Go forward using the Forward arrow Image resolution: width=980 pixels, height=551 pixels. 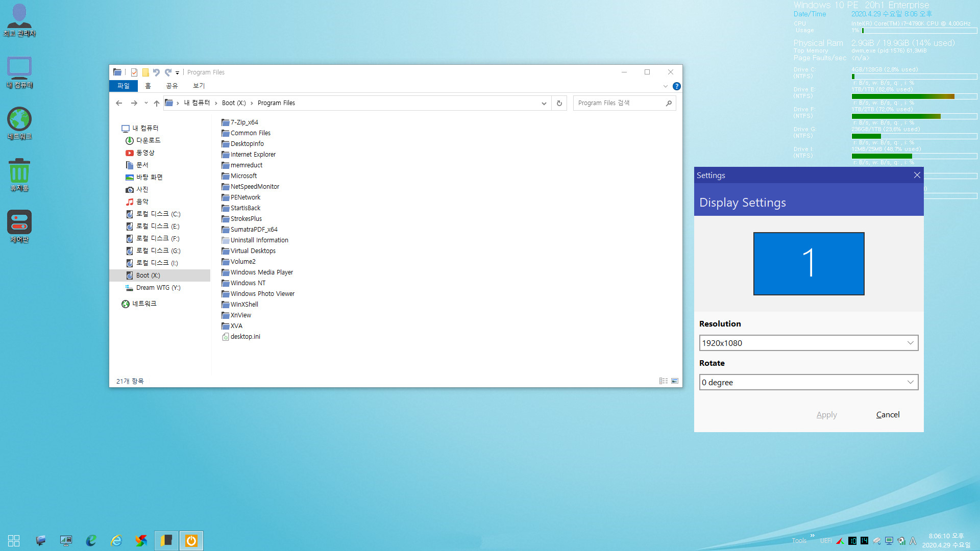click(x=134, y=103)
